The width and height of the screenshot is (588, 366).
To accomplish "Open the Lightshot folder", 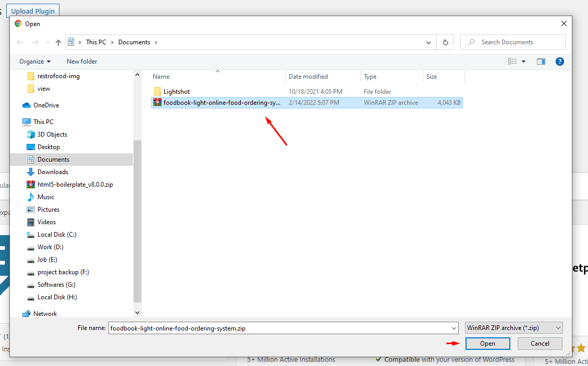I will click(x=176, y=92).
